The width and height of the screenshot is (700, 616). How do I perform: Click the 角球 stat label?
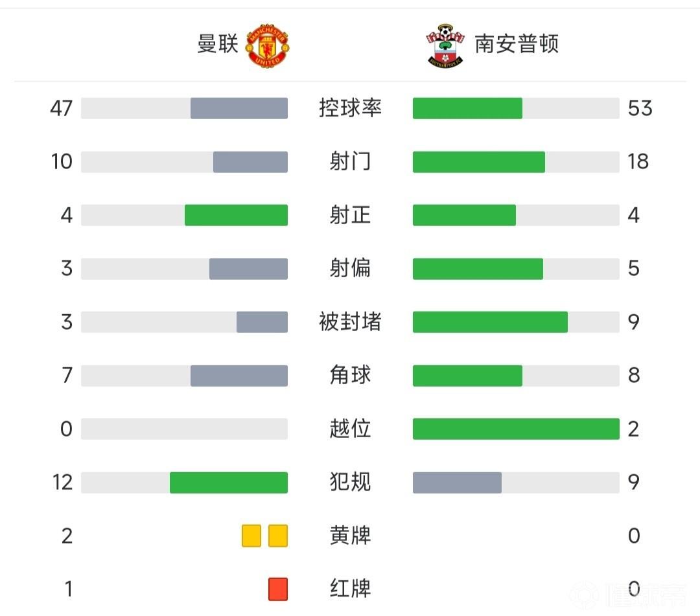click(350, 375)
